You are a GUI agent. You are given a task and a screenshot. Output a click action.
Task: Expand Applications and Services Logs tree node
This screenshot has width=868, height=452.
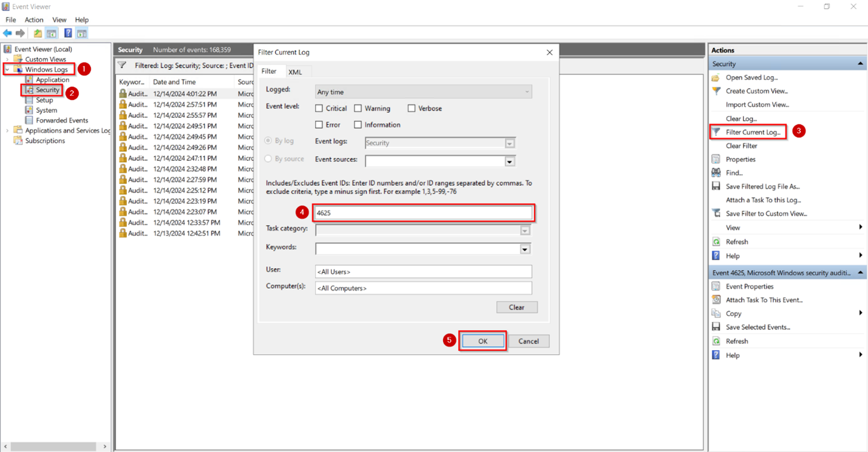pos(6,130)
